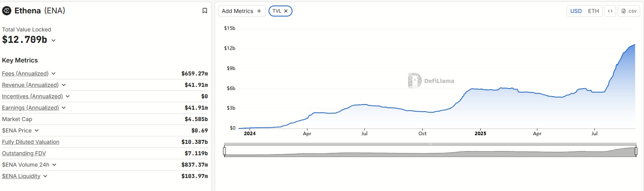The height and width of the screenshot is (191, 644).
Task: Click the bookmark icon next to Ethena
Action: click(x=204, y=11)
